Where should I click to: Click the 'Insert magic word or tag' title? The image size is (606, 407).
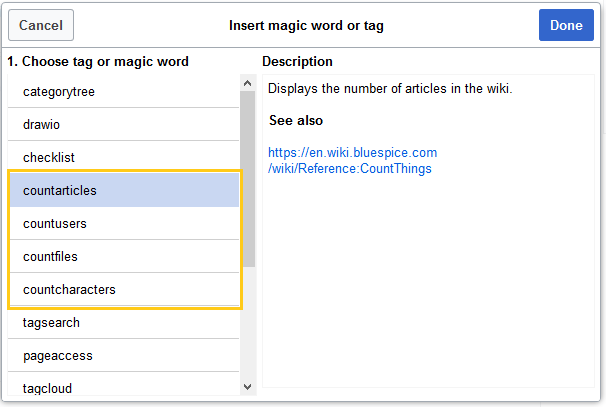click(306, 26)
